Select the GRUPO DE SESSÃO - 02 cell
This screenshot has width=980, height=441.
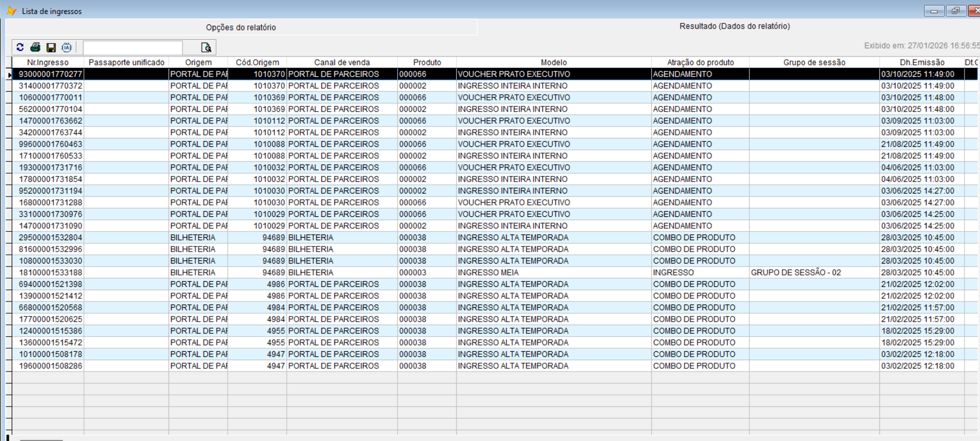pos(795,272)
